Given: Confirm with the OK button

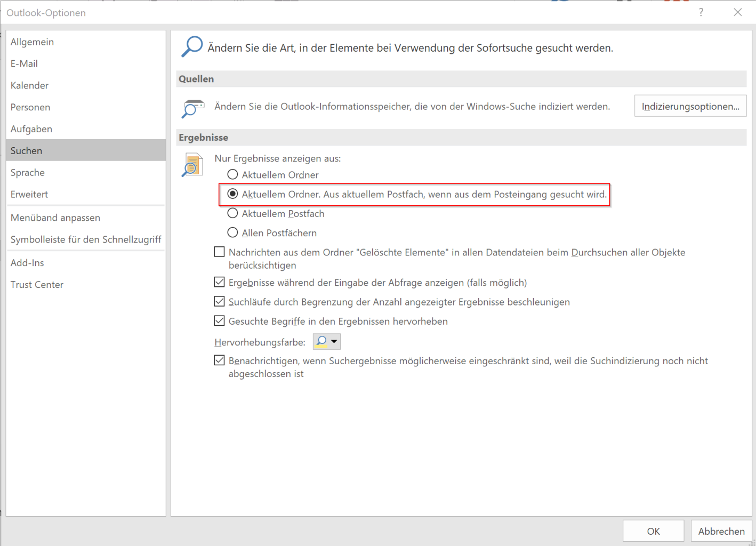Looking at the screenshot, I should [x=654, y=531].
